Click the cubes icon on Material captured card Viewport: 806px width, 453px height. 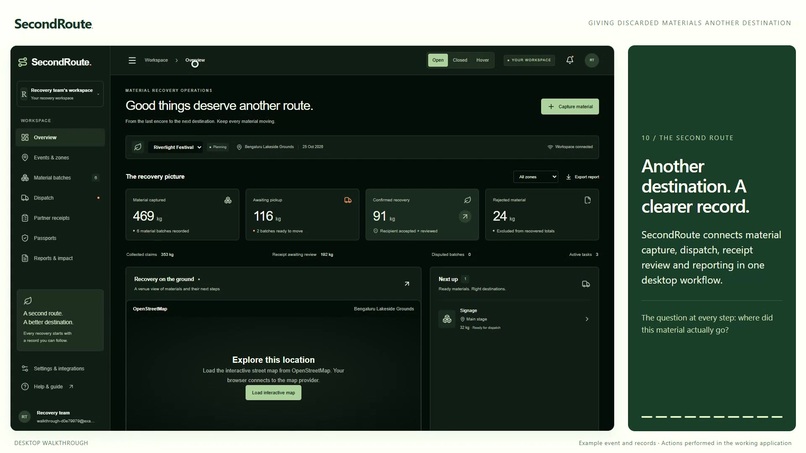(228, 200)
